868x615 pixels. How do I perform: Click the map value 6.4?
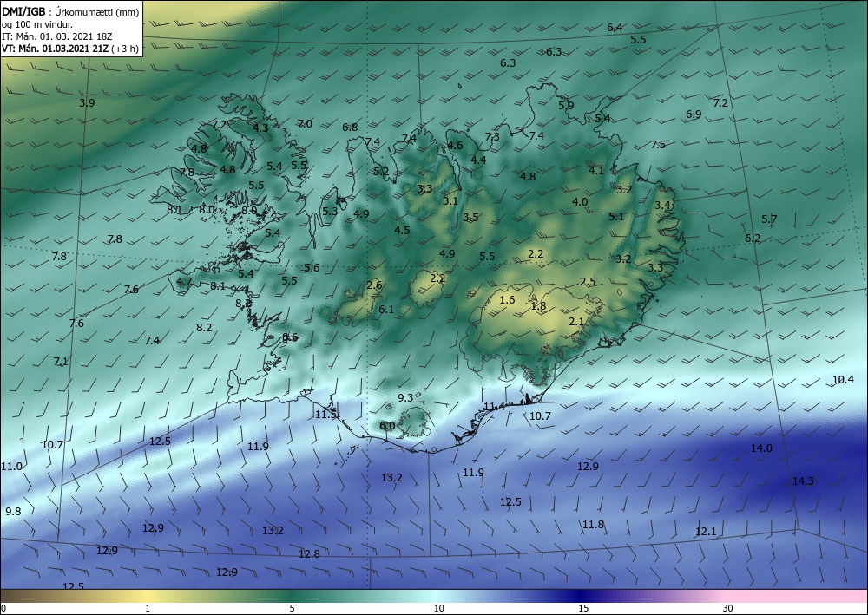point(615,27)
